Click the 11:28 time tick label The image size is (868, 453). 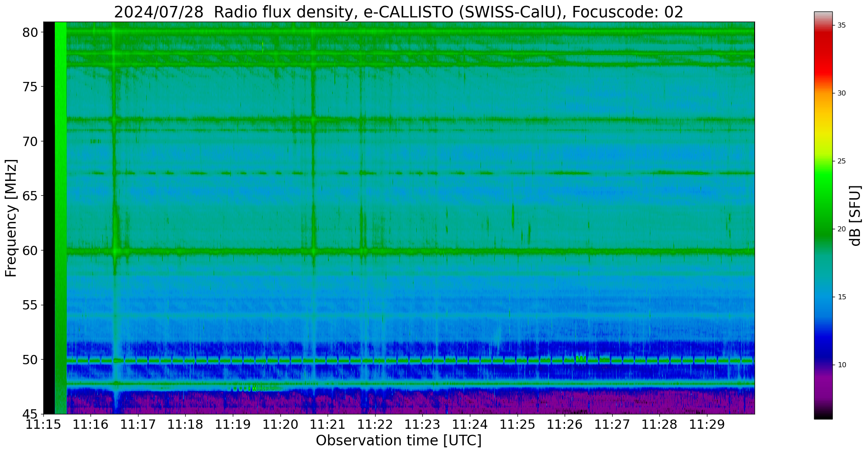[x=659, y=425]
